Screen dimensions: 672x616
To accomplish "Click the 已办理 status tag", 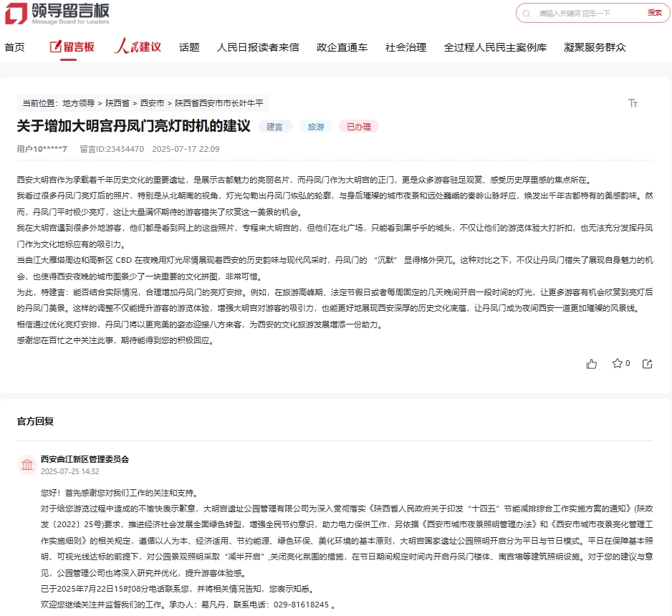I will (x=357, y=126).
